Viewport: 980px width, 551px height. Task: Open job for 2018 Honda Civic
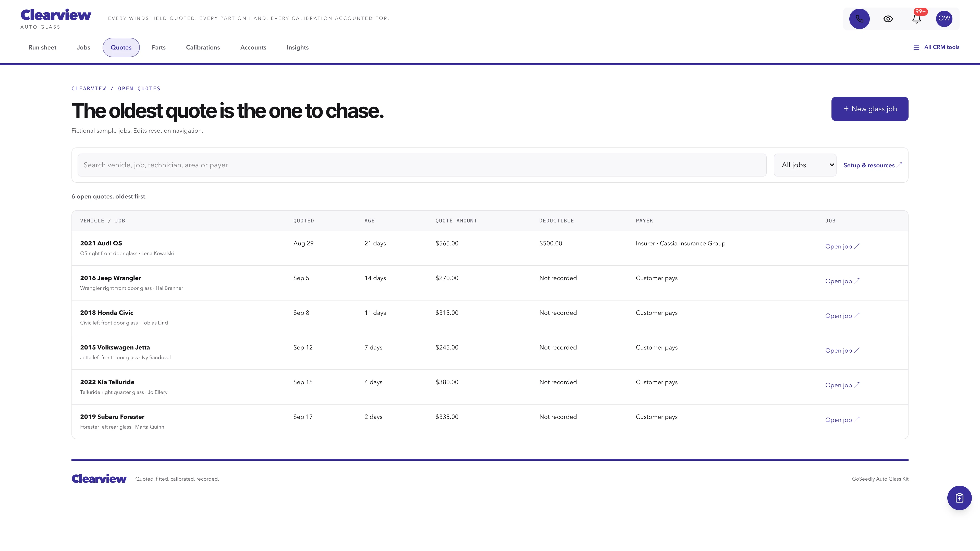(x=842, y=316)
